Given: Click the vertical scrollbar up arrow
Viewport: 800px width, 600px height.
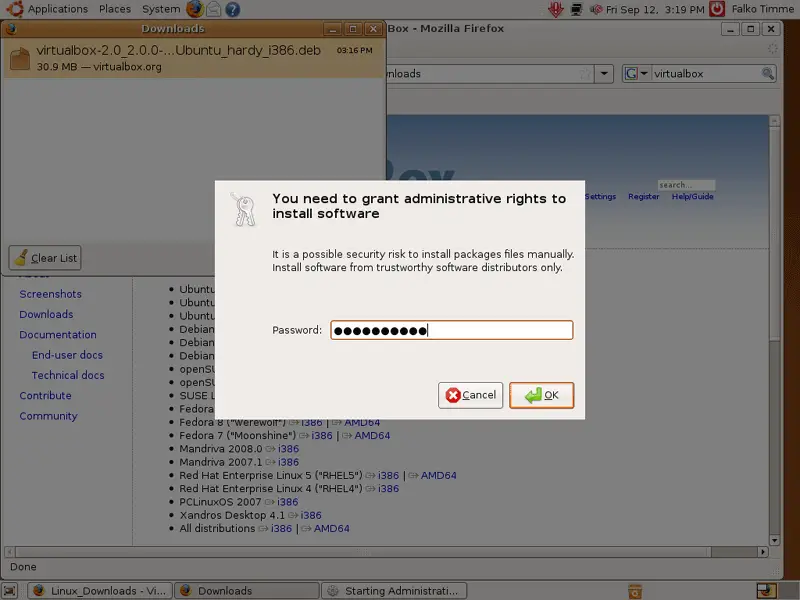Looking at the screenshot, I should tap(774, 121).
